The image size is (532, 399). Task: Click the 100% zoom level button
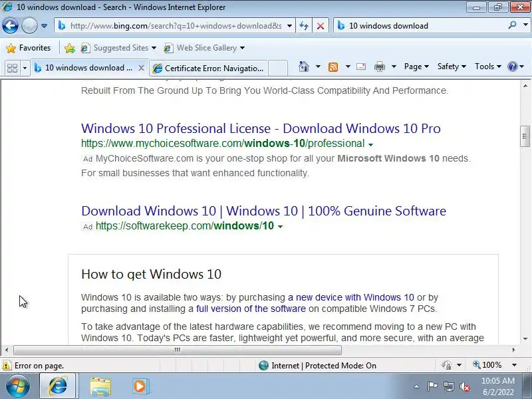pos(487,365)
